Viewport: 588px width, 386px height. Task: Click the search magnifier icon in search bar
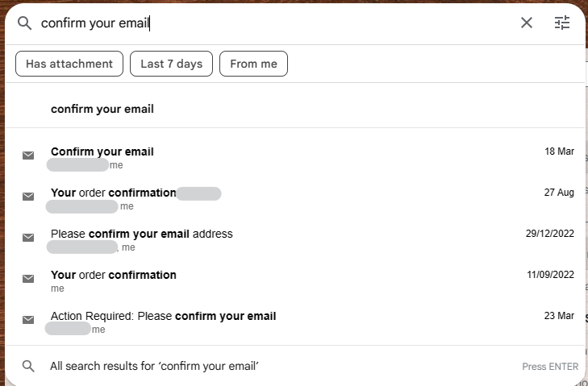point(24,23)
